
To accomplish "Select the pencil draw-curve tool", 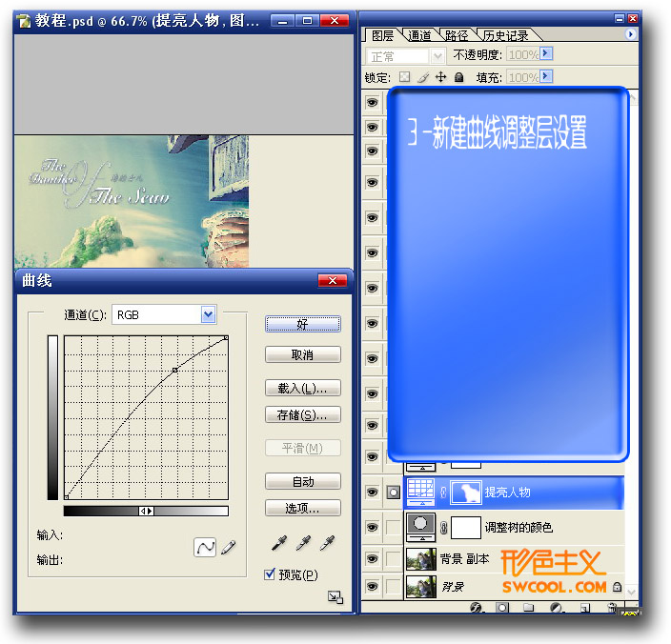I will (x=229, y=547).
